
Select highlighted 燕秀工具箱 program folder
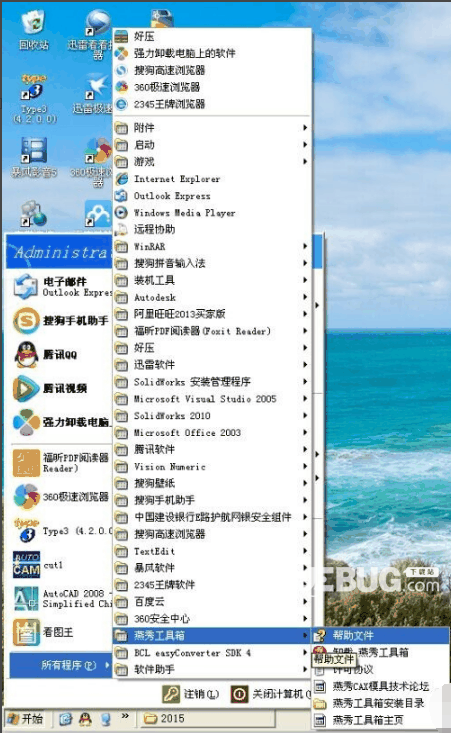tap(213, 635)
